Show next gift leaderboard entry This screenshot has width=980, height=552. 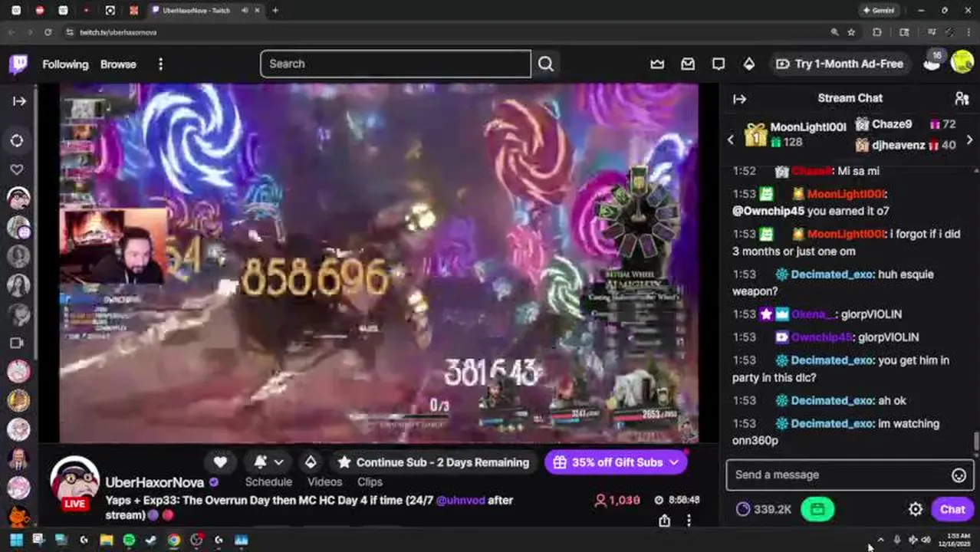point(969,140)
